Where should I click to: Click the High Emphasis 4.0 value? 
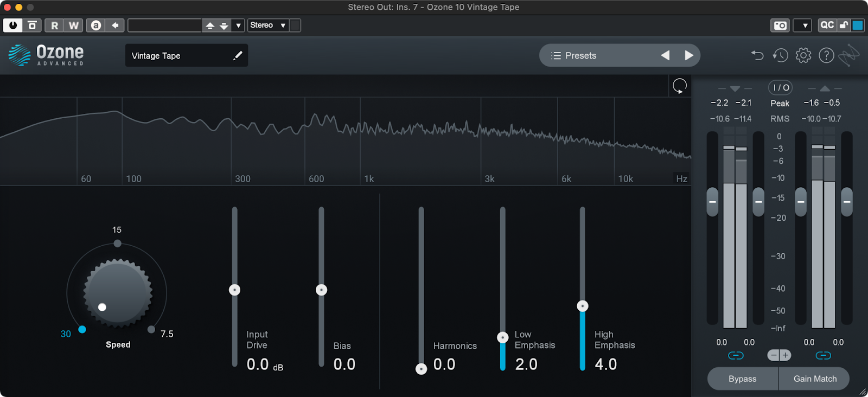coord(606,364)
